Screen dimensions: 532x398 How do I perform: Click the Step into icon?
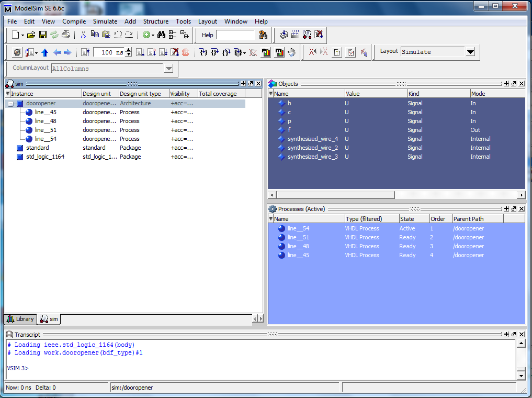click(x=203, y=52)
